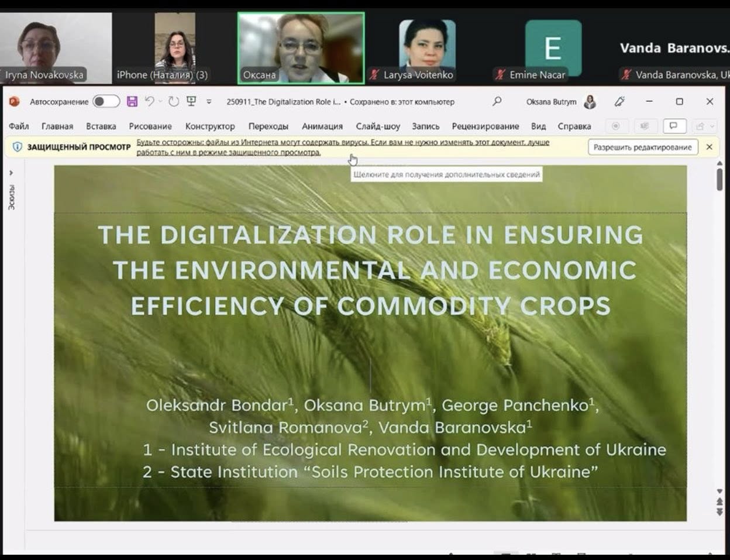
Task: Click the purple Save floppy-disk icon
Action: click(x=132, y=102)
